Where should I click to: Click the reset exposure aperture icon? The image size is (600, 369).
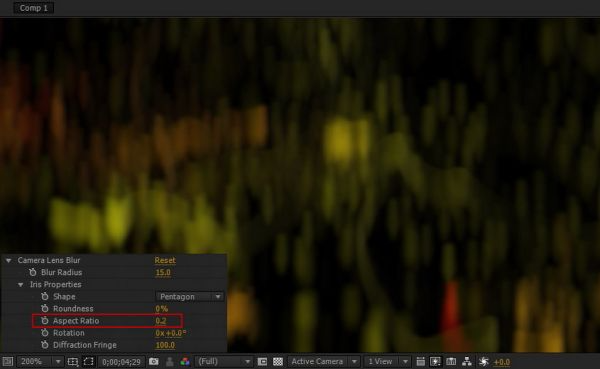coord(484,362)
